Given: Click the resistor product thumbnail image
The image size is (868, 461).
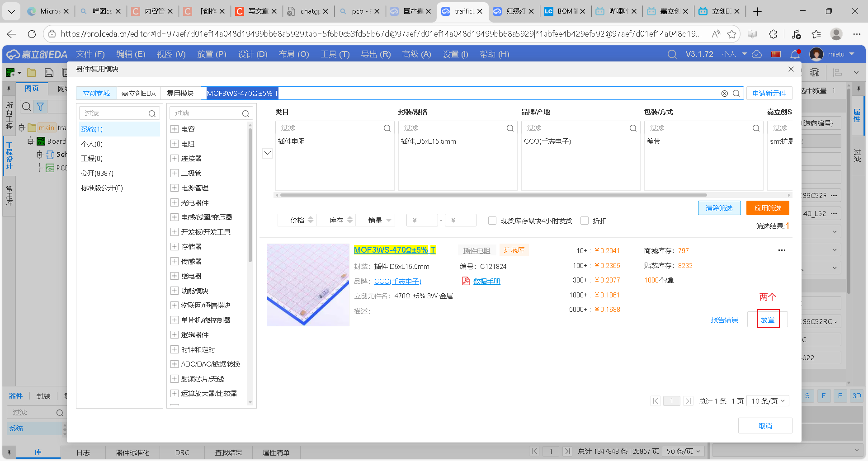Looking at the screenshot, I should pyautogui.click(x=308, y=285).
